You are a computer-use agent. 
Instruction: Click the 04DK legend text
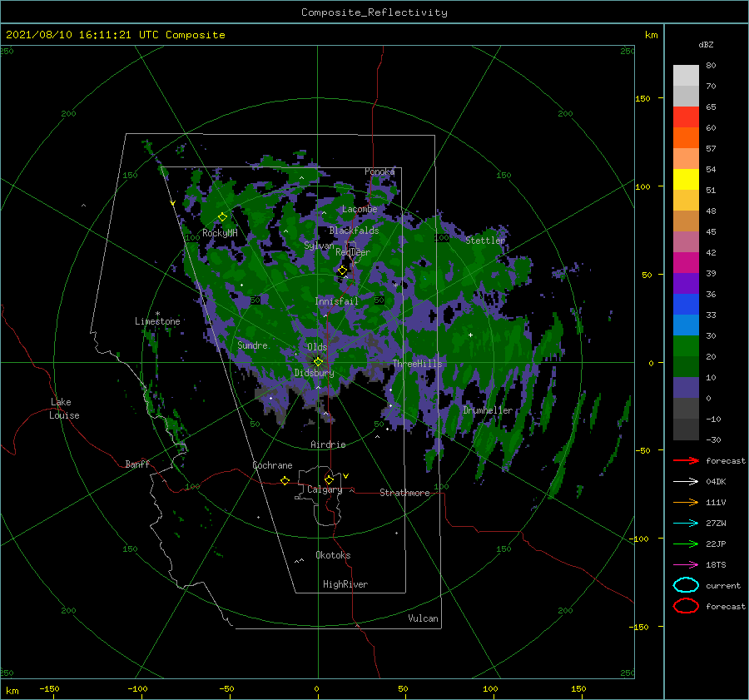click(716, 481)
